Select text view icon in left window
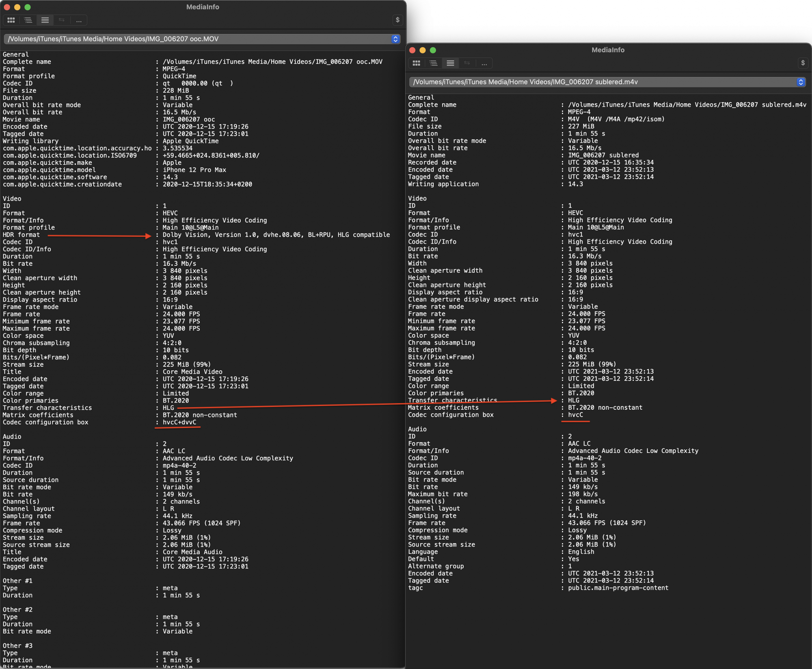 coord(45,20)
